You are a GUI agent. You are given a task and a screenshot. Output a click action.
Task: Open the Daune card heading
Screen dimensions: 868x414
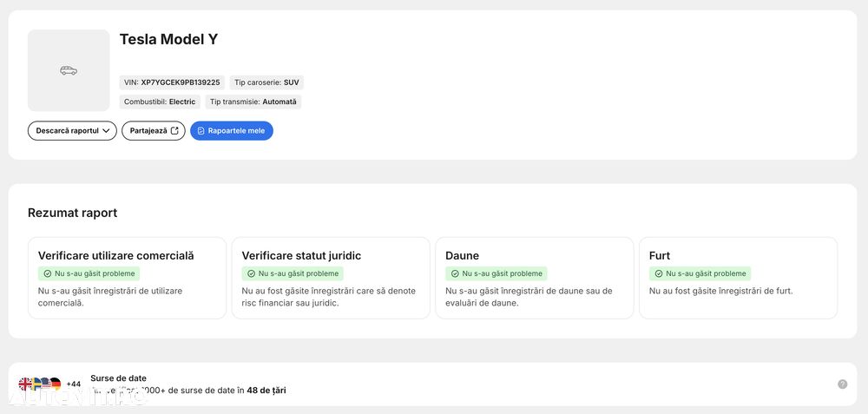click(463, 256)
